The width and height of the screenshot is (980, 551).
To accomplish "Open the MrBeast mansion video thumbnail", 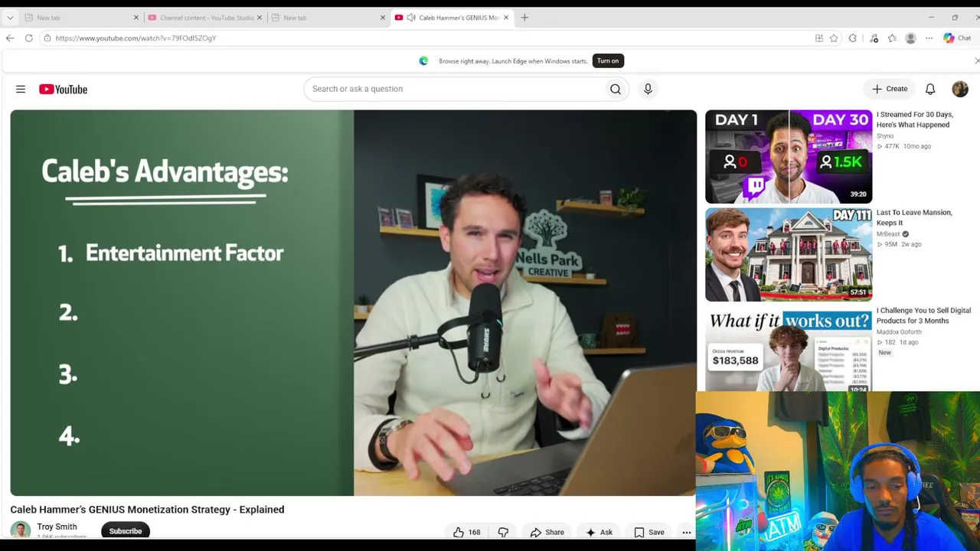I will (789, 255).
